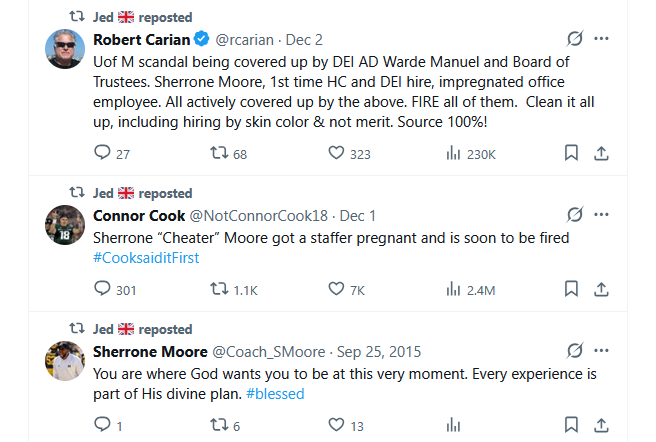Like Connor Cook's tweet
This screenshot has width=656, height=442.
point(336,289)
